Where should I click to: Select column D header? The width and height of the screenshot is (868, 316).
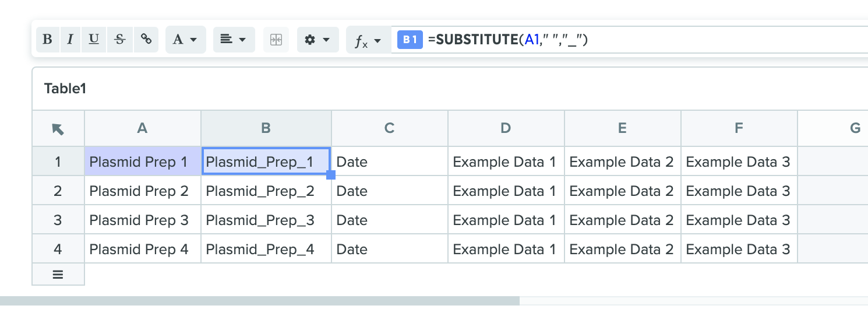506,128
